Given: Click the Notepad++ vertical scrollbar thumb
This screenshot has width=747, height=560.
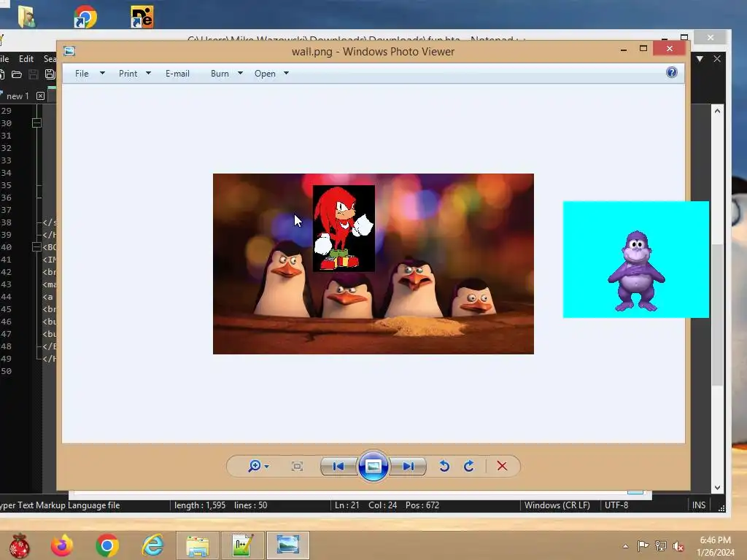Looking at the screenshot, I should (x=717, y=314).
